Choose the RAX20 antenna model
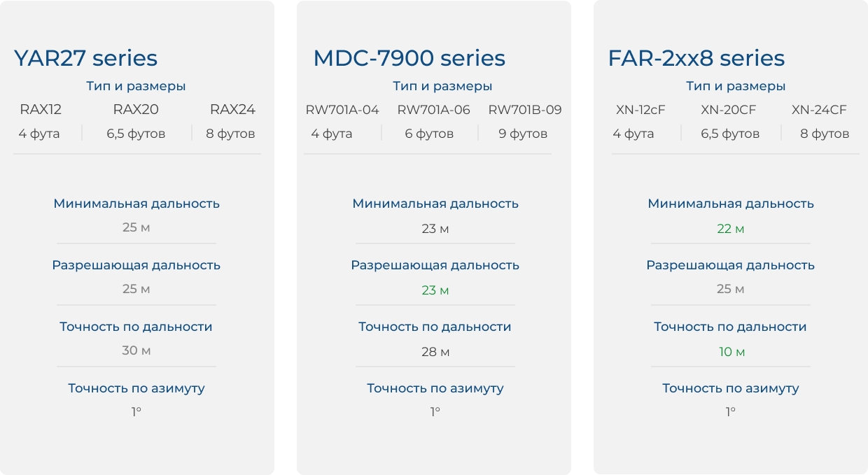 pos(136,109)
